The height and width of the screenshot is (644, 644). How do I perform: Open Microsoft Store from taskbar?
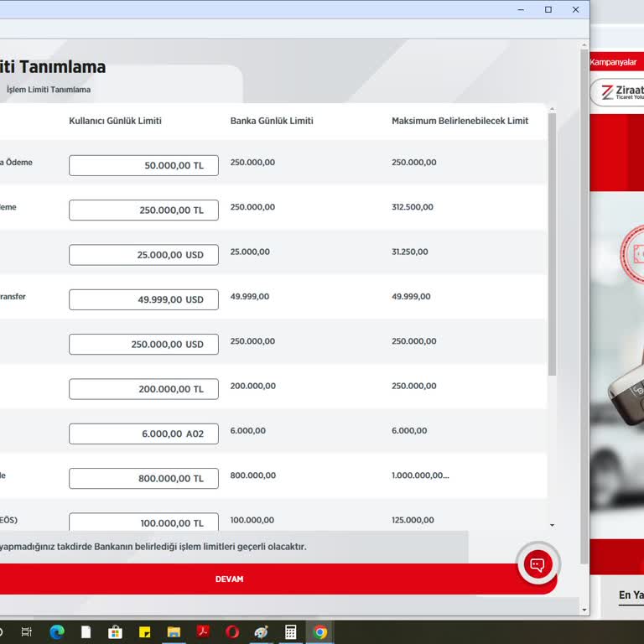coord(115,631)
